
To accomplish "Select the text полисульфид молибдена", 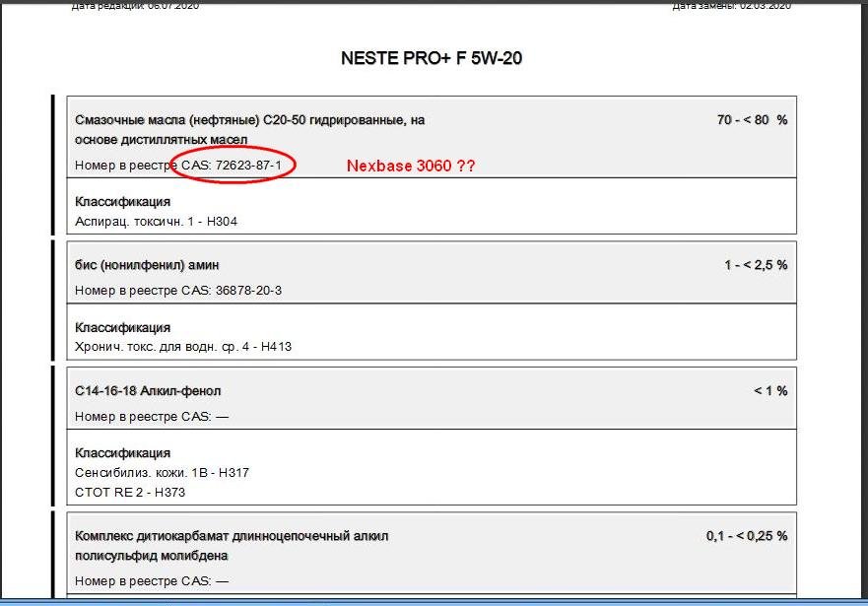I will point(151,555).
